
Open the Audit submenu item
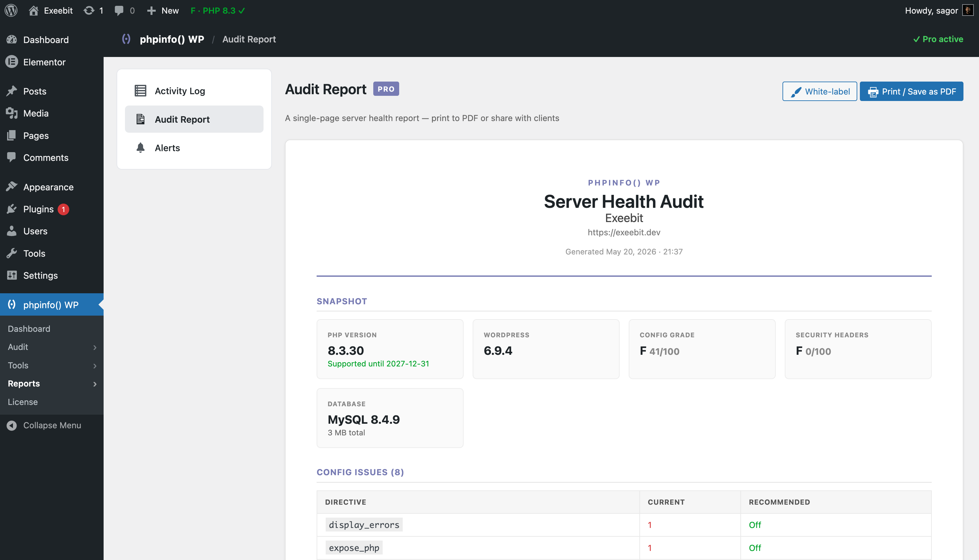click(18, 347)
